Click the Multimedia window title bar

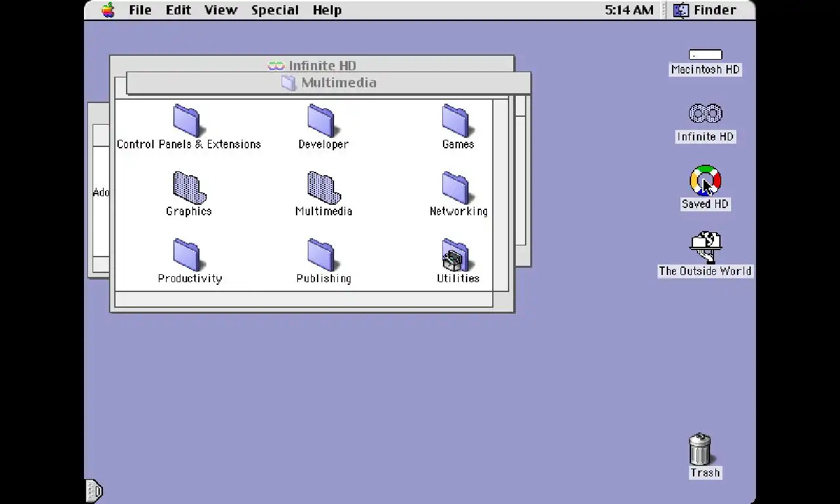point(329,83)
